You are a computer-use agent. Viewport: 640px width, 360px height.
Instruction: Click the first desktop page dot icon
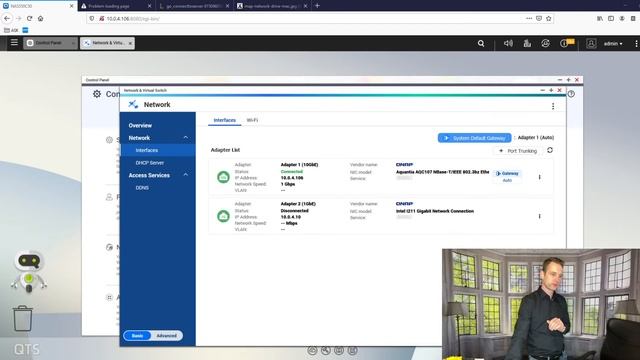(x=312, y=350)
